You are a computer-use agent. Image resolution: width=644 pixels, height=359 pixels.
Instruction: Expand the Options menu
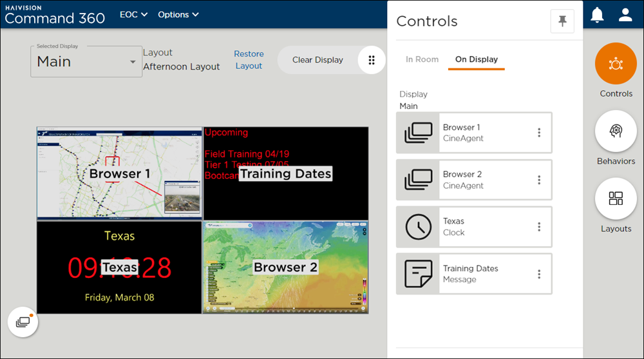click(178, 14)
